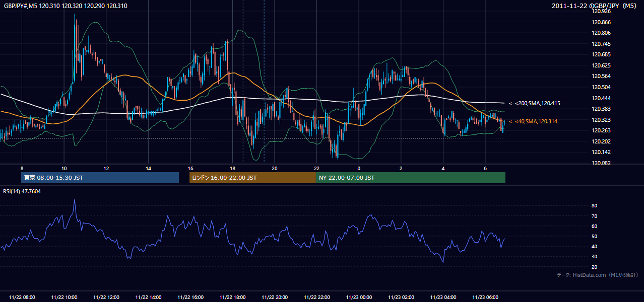Click hour label 16 under price chart

pos(190,168)
